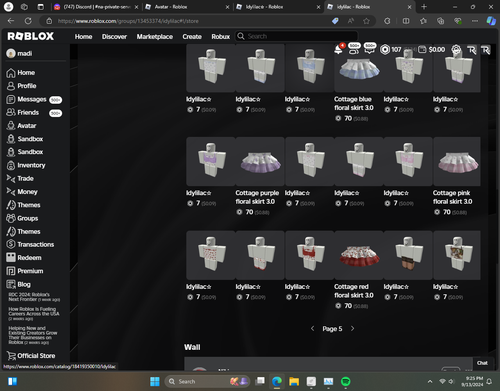This screenshot has height=391, width=500.
Task: Click the Roblox search field
Action: click(x=297, y=36)
